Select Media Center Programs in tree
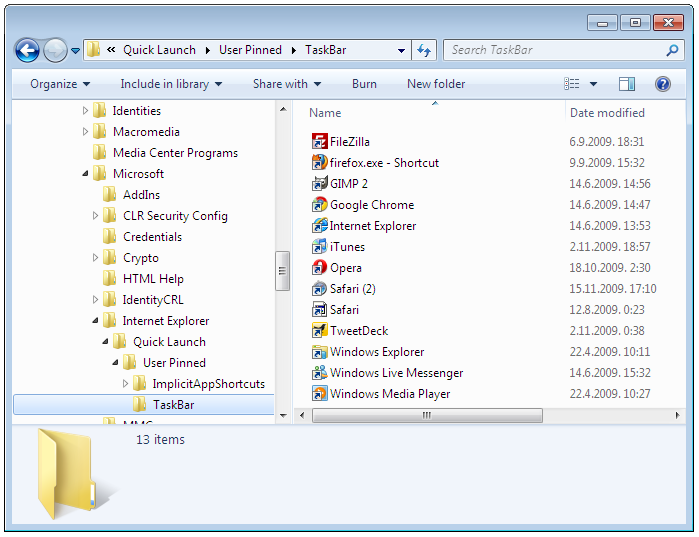This screenshot has width=699, height=537. point(175,153)
